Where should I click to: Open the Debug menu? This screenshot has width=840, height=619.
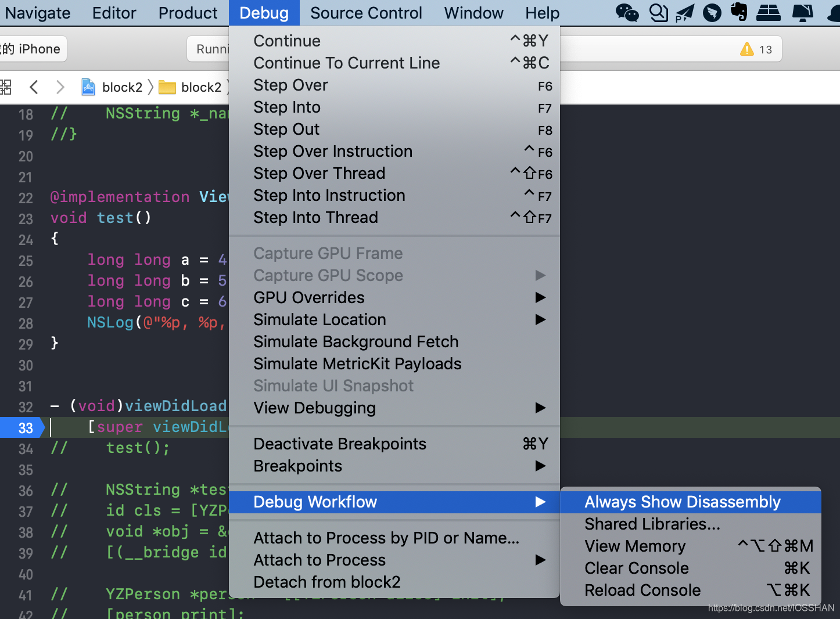(264, 13)
